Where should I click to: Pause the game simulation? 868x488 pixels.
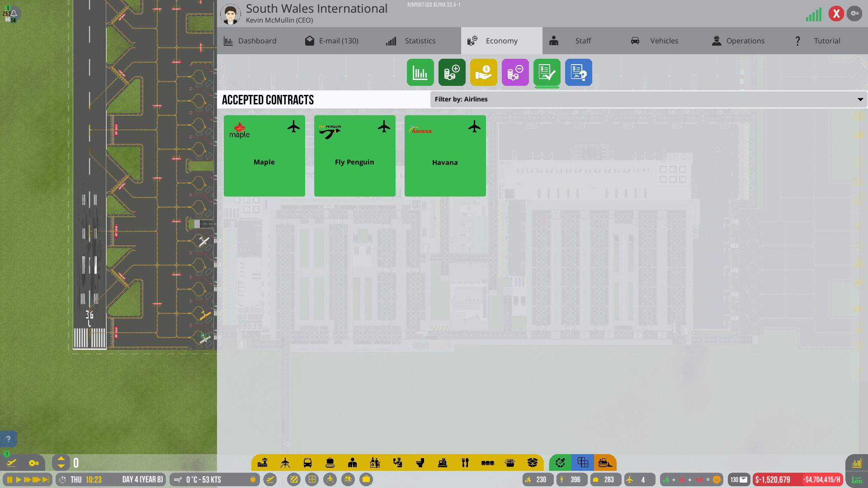(x=9, y=479)
